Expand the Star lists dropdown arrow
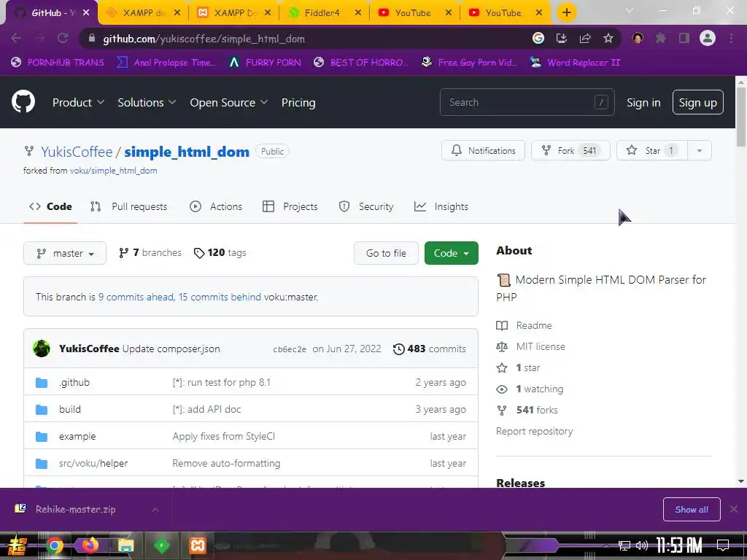 [700, 150]
